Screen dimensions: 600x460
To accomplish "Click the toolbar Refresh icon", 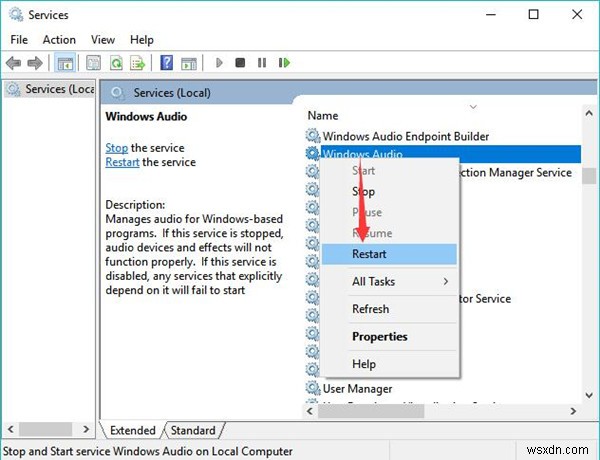I will point(116,63).
